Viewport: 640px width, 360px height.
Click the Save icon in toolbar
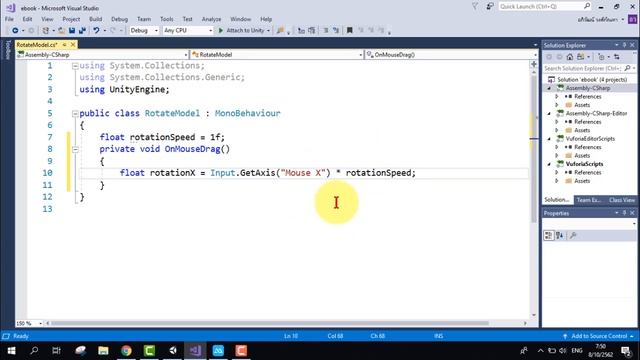(x=72, y=31)
